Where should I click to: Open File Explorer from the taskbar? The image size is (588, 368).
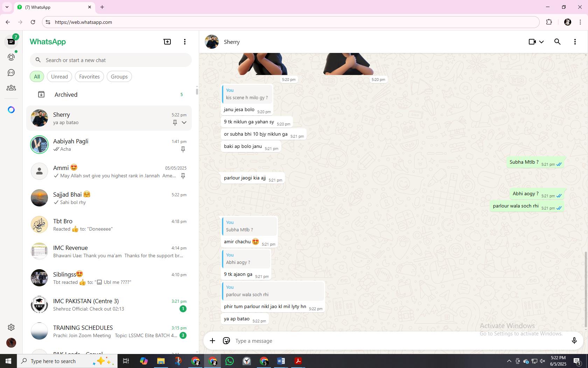tap(161, 361)
